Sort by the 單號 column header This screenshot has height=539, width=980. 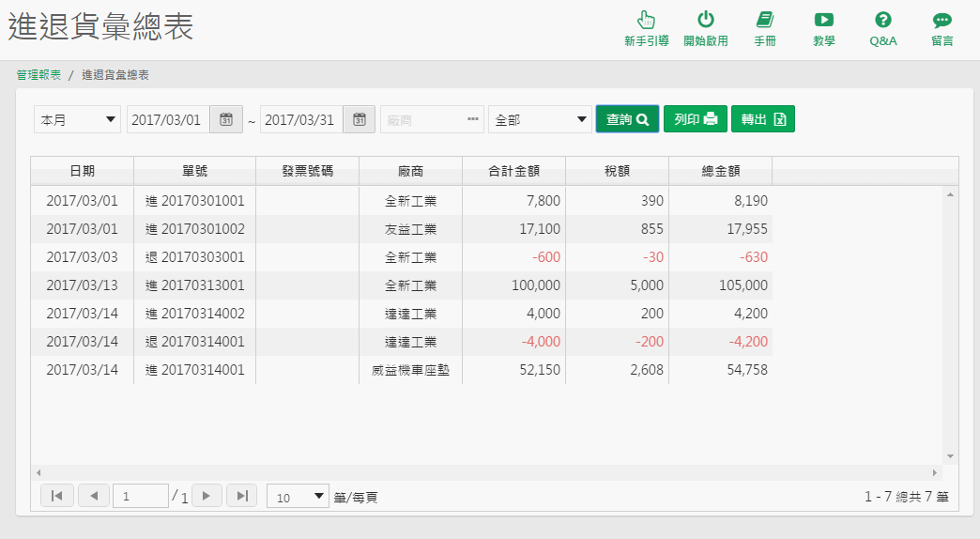(x=195, y=171)
